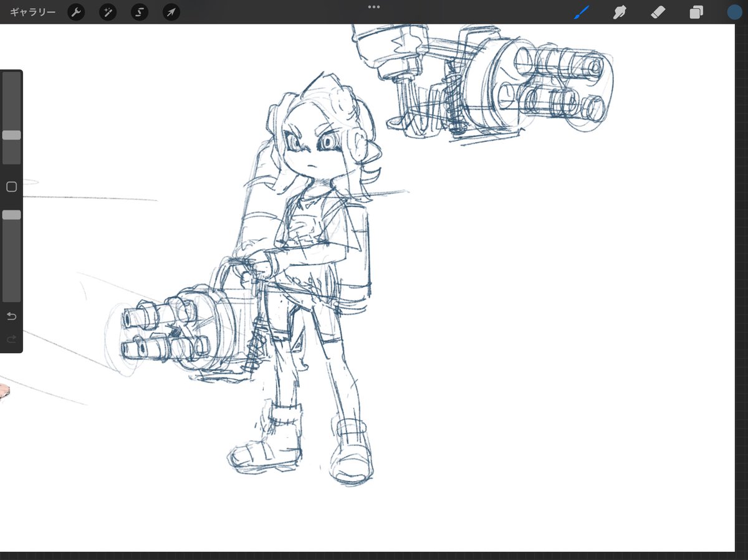Select the Brush tool
Image resolution: width=748 pixels, height=560 pixels.
tap(582, 12)
